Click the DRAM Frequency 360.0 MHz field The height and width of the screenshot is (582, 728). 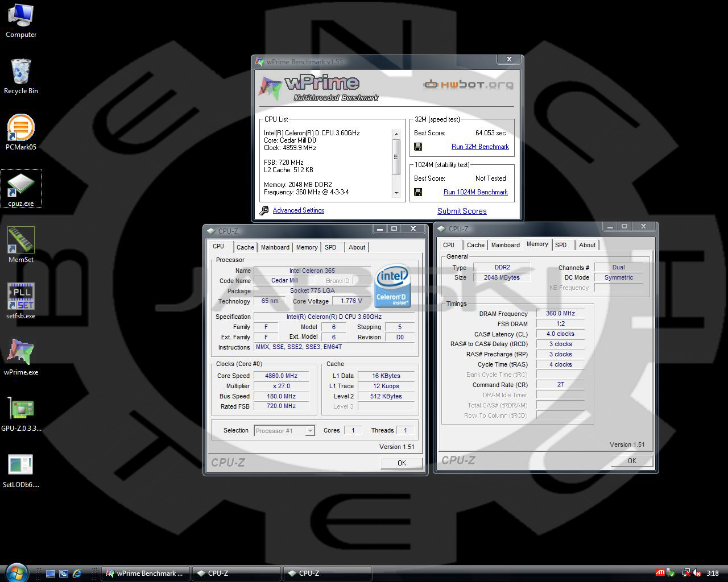[x=560, y=313]
